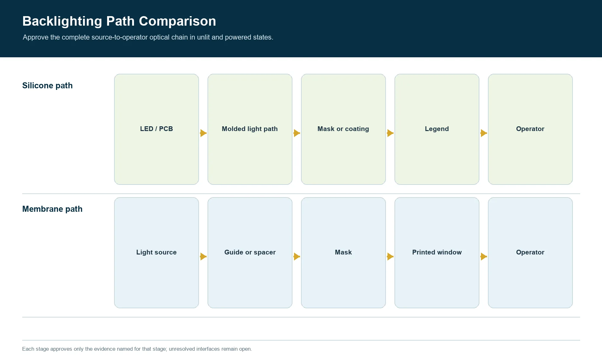The height and width of the screenshot is (364, 602).
Task: Select the Light source stage box
Action: tap(157, 253)
